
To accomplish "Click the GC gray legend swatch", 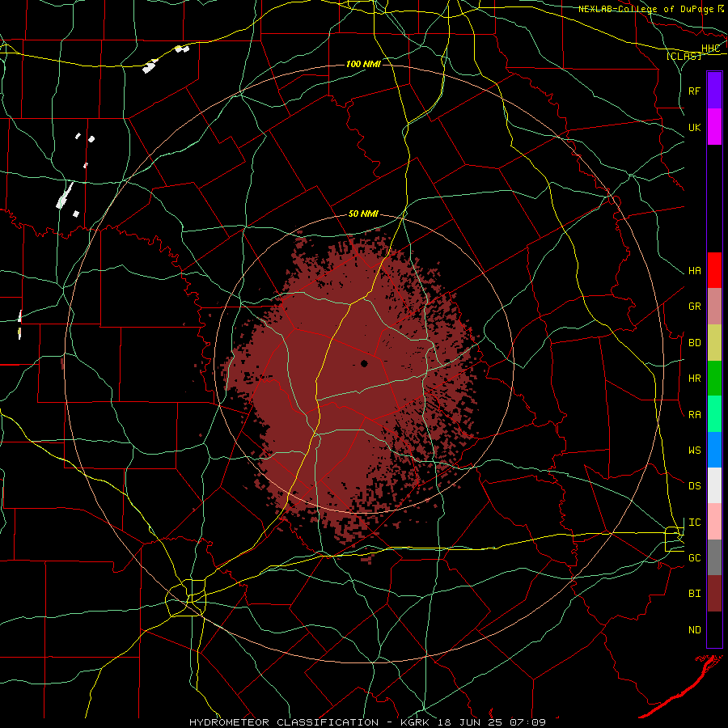I will [x=714, y=557].
